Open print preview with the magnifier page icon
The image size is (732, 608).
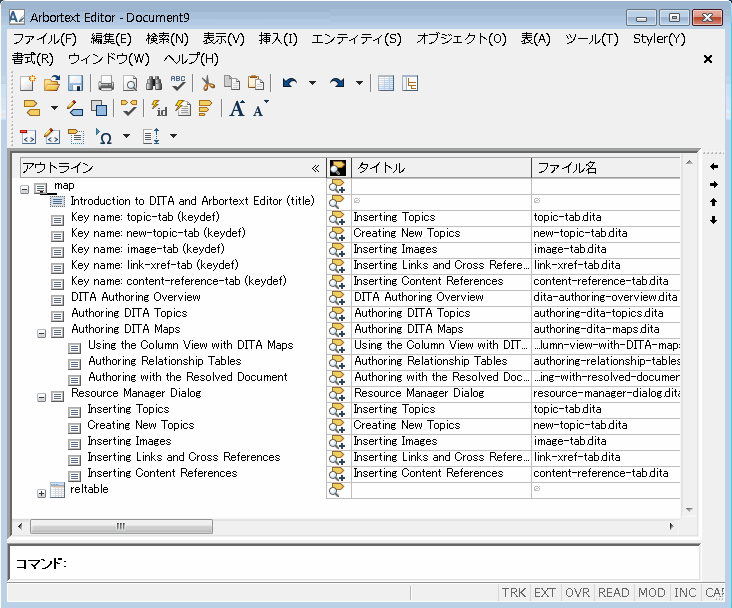[130, 84]
